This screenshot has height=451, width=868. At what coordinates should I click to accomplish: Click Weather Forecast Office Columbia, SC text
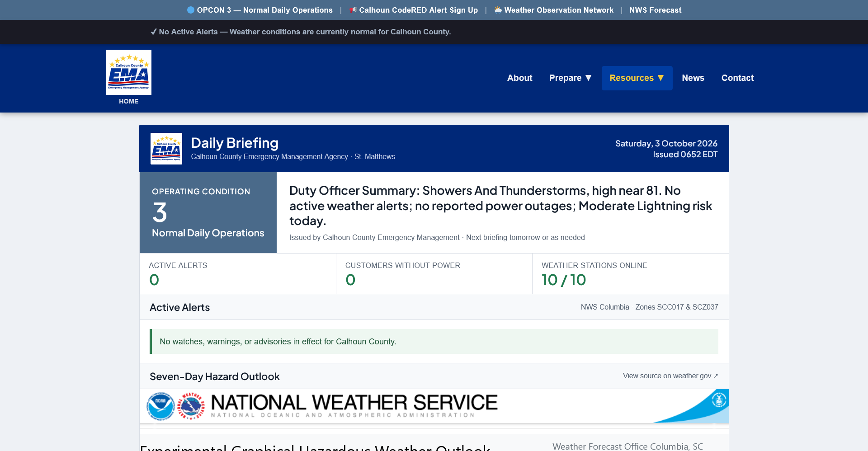coord(627,446)
